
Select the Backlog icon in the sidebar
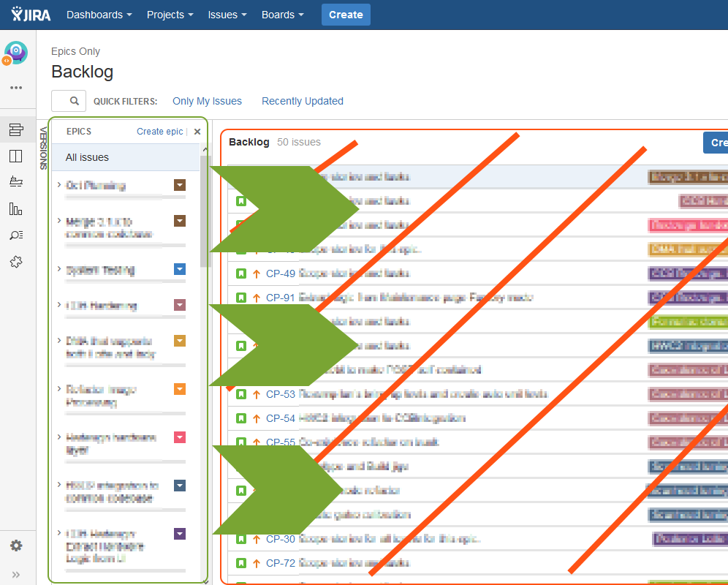click(16, 129)
